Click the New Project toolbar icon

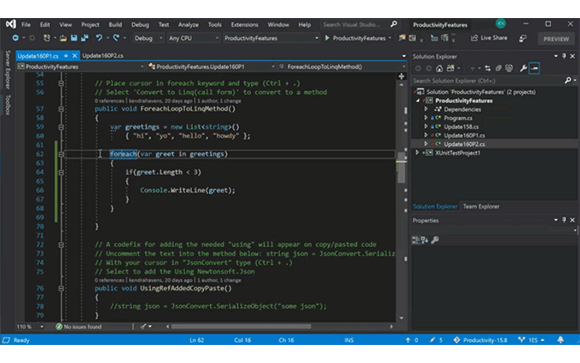point(47,38)
